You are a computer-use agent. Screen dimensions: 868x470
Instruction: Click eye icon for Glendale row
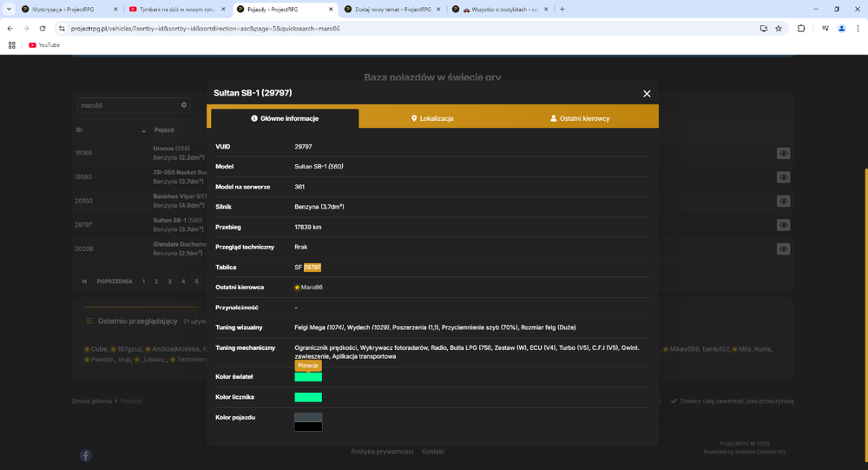point(783,248)
